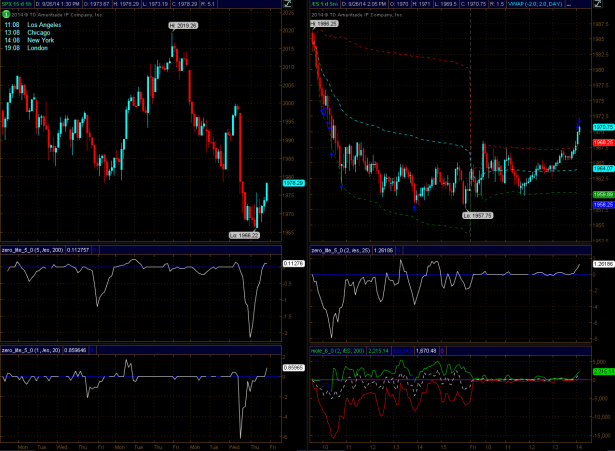Click the Lo: 1966.22 bubble on SPX chart
Viewport: 615px width, 451px height.
(x=244, y=235)
